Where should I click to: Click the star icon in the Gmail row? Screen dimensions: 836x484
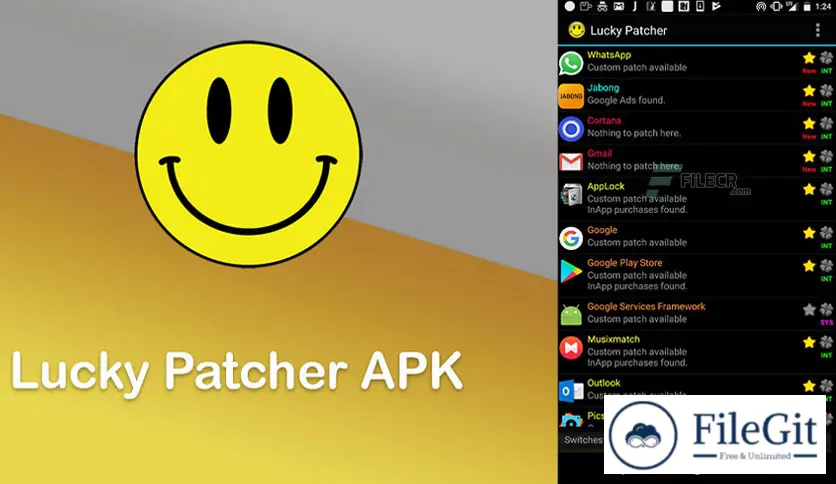809,156
